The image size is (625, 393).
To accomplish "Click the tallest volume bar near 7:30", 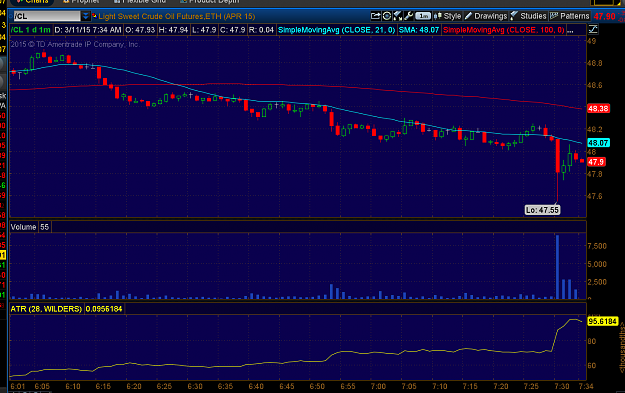I will point(557,267).
